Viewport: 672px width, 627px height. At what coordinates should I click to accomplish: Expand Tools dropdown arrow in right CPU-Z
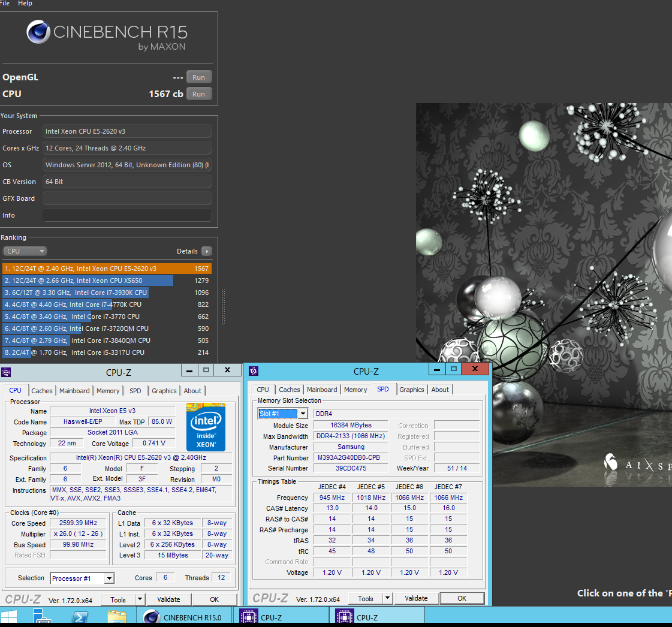tap(387, 598)
